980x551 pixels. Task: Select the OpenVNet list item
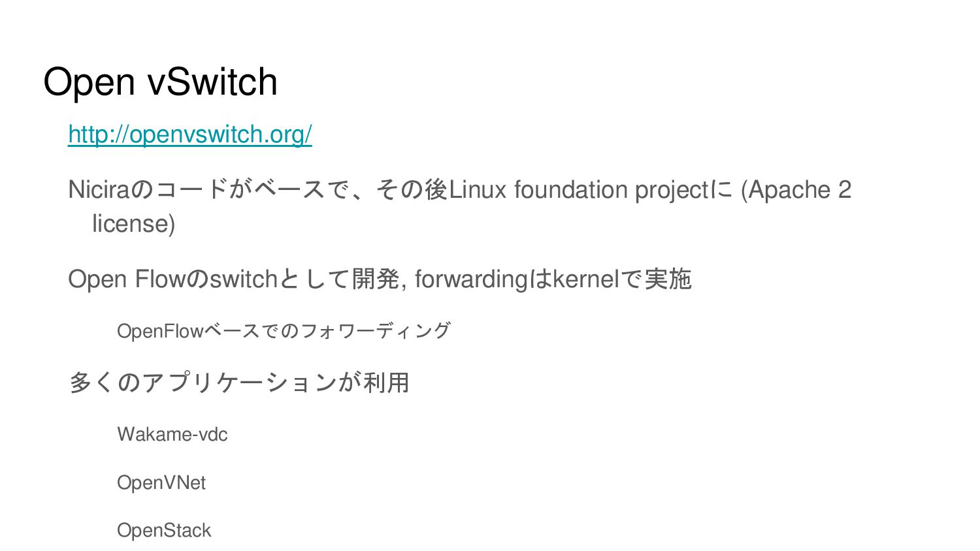click(161, 482)
